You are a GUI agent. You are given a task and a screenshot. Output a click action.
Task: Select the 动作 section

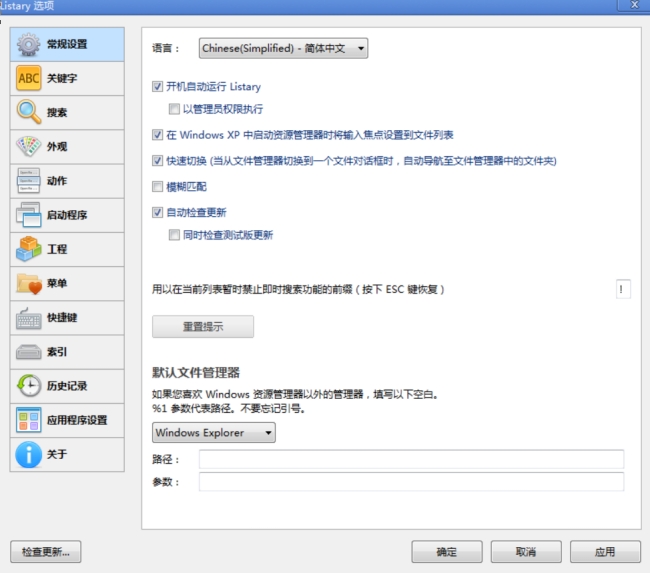pos(67,181)
